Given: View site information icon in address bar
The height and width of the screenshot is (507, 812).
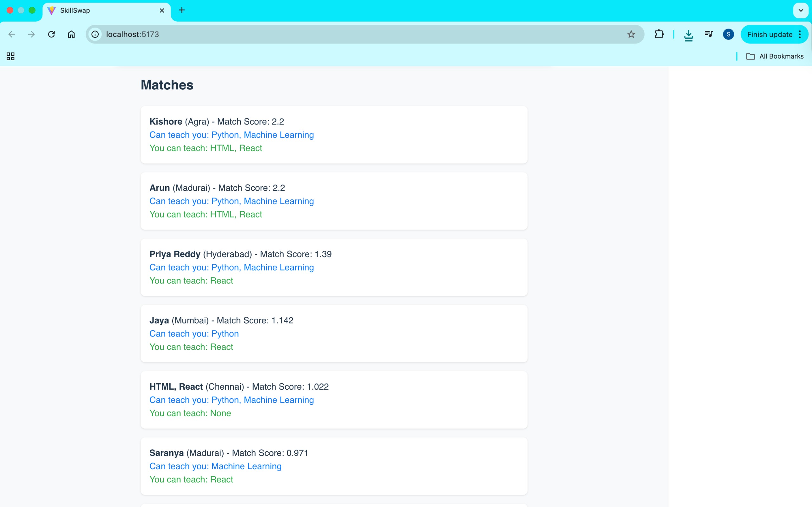Looking at the screenshot, I should click(x=95, y=34).
